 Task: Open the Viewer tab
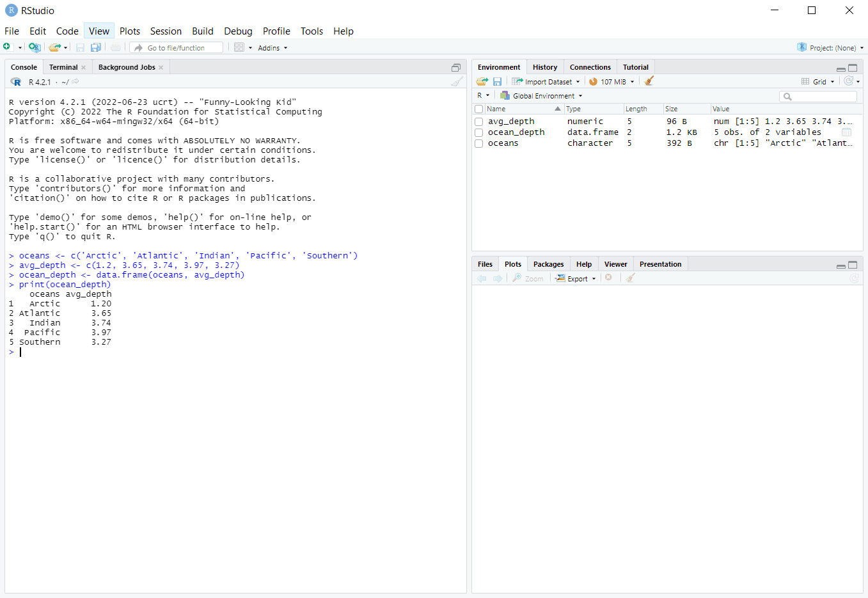click(615, 264)
